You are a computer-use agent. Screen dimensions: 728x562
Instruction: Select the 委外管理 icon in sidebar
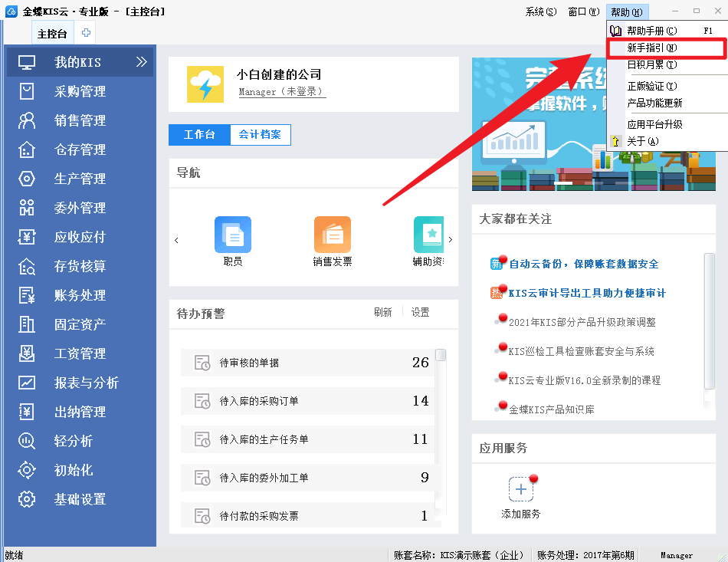tap(27, 208)
